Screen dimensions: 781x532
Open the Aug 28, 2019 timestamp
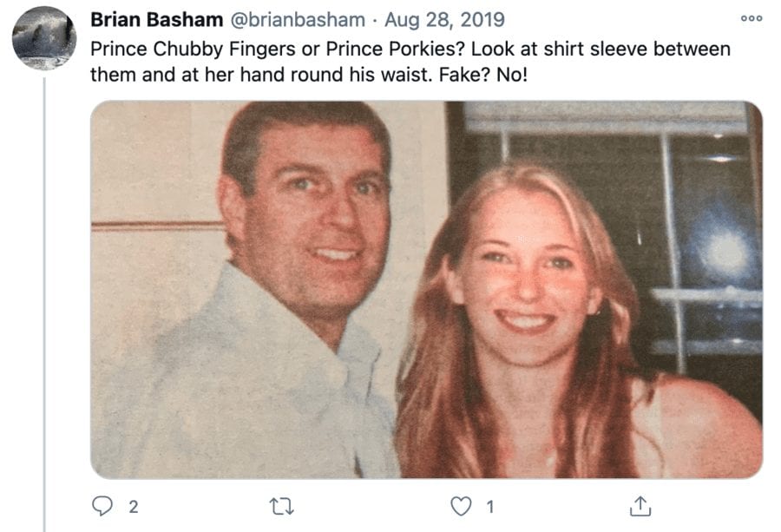[x=444, y=20]
